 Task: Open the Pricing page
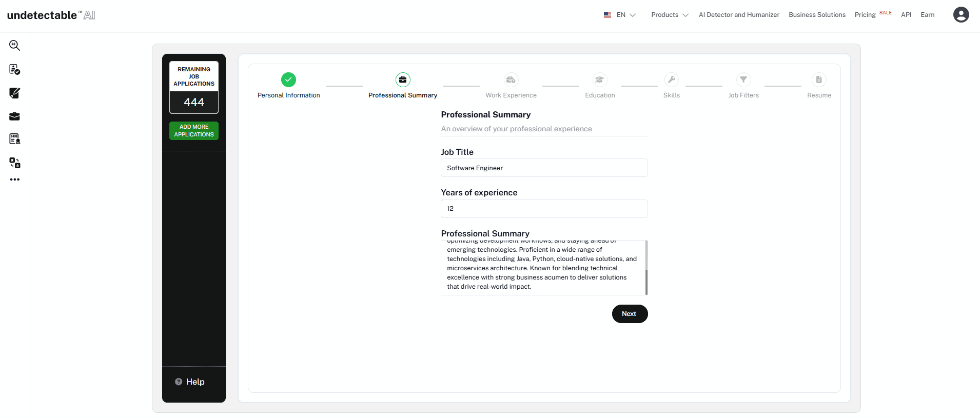pos(865,15)
